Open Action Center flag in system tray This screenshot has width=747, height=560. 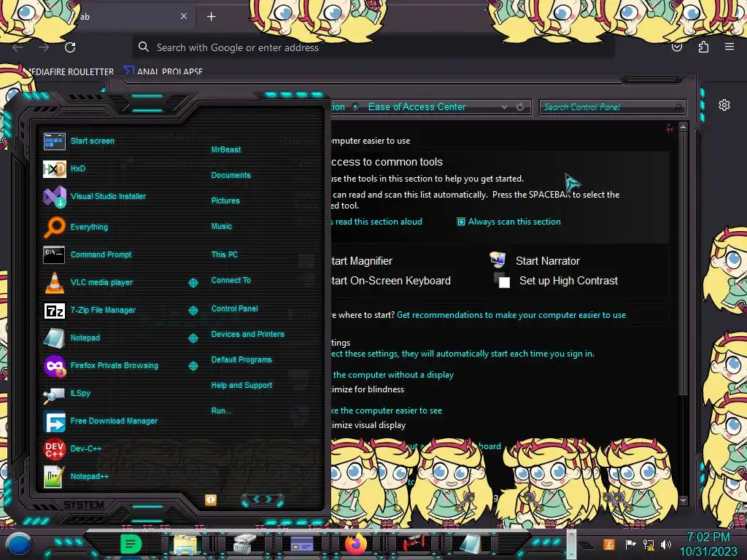click(630, 544)
